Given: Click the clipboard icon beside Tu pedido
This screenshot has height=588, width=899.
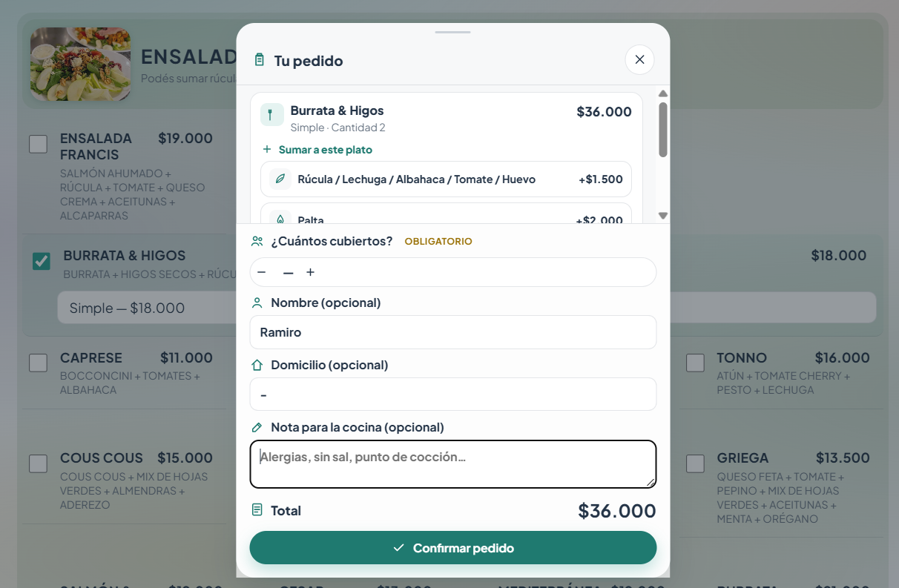Looking at the screenshot, I should tap(259, 60).
